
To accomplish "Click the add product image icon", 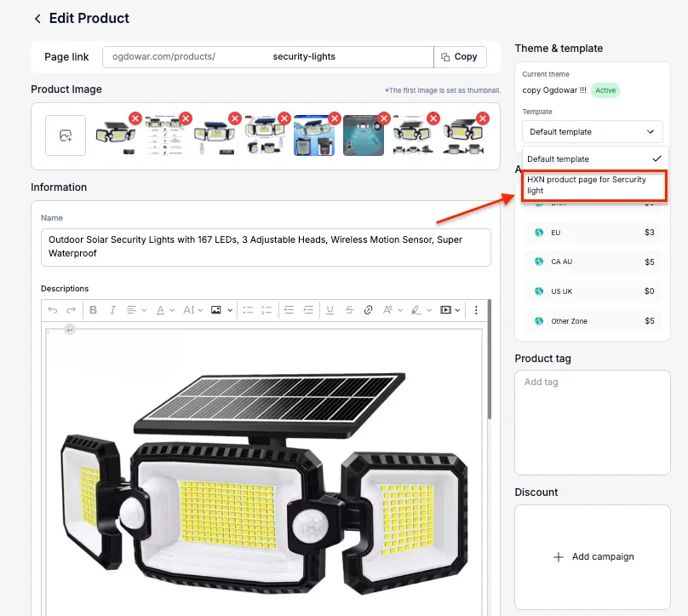I will 66,135.
